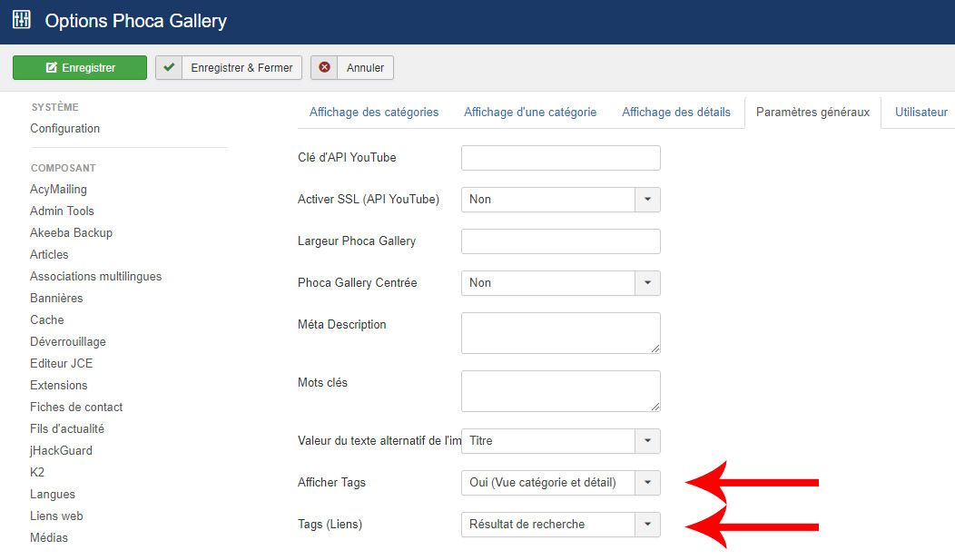Click the Tags (Liens) label

pyautogui.click(x=330, y=525)
